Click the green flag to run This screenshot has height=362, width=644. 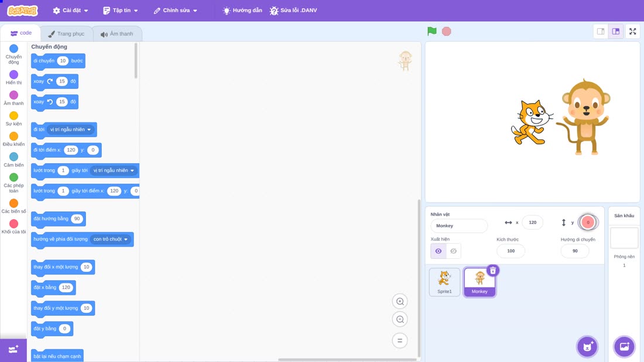[431, 31]
